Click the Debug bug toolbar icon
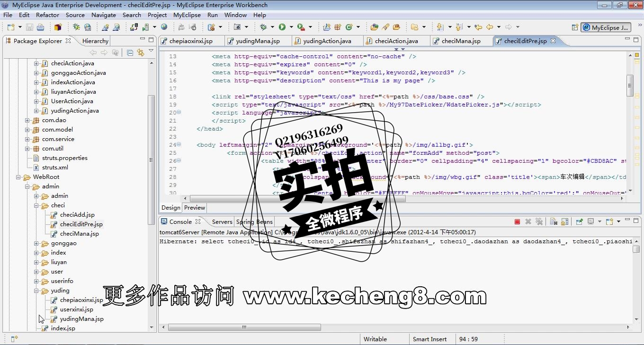The width and height of the screenshot is (644, 345). [263, 27]
